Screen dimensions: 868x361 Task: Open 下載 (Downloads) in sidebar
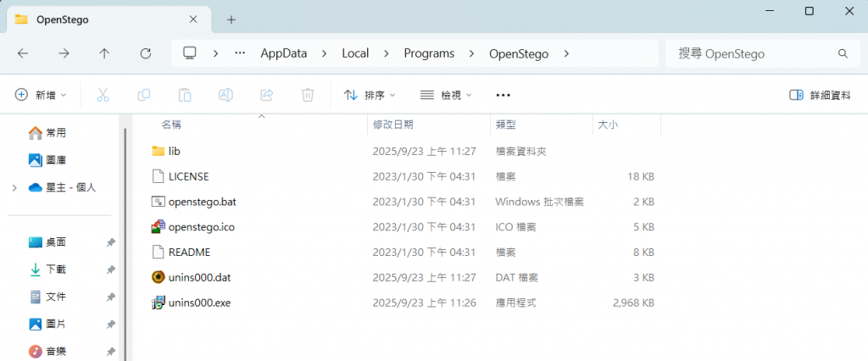click(47, 269)
